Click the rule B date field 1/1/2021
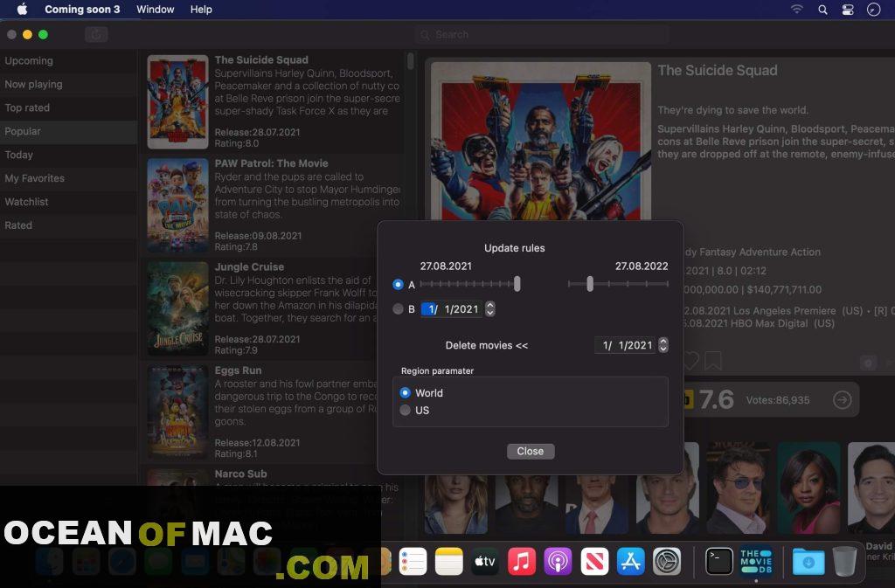Image resolution: width=895 pixels, height=588 pixels. pos(452,309)
